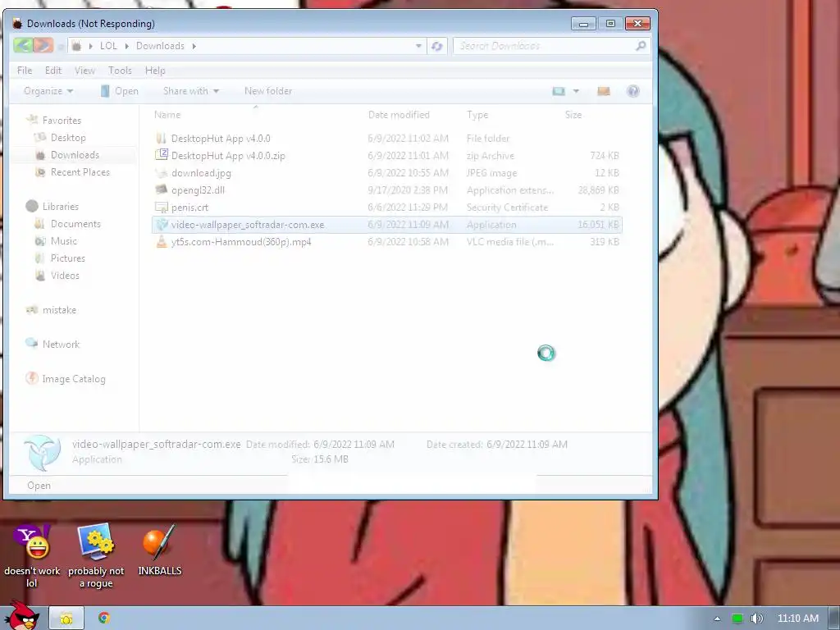This screenshot has height=630, width=840.
Task: Sort files by the Name column header
Action: pyautogui.click(x=167, y=115)
